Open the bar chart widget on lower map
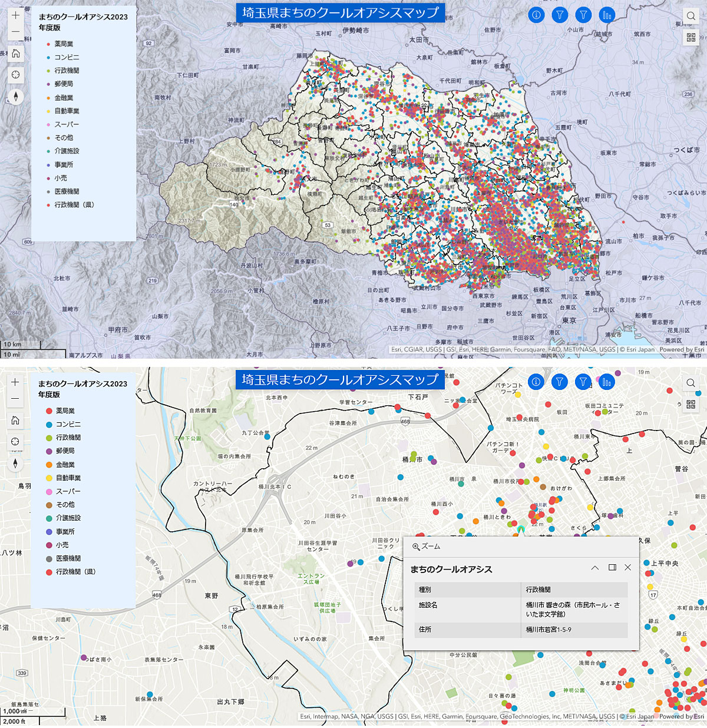 pyautogui.click(x=606, y=382)
